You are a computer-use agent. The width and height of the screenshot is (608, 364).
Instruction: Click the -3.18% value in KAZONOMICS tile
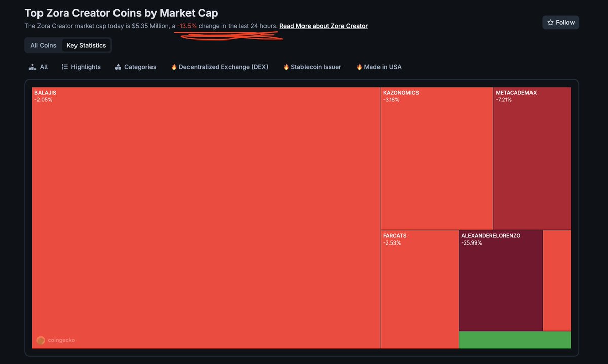coord(392,100)
